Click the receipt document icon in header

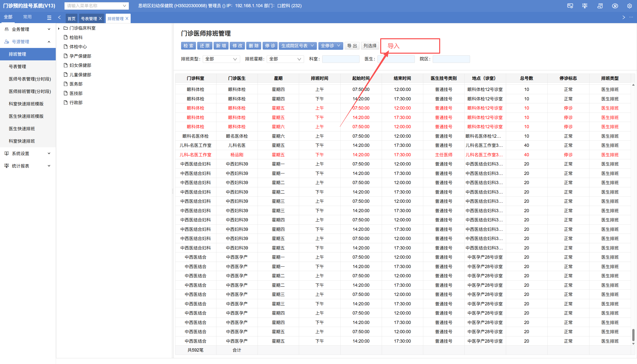click(600, 6)
